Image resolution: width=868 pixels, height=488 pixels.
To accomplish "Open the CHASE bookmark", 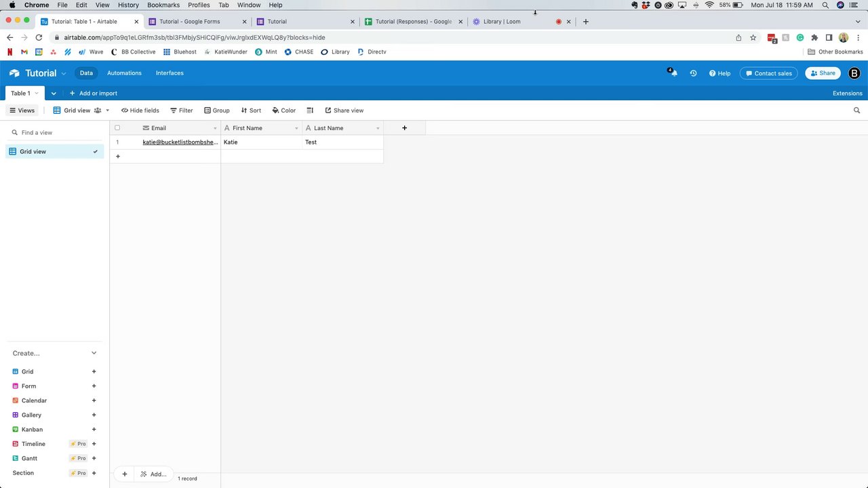I will click(299, 52).
